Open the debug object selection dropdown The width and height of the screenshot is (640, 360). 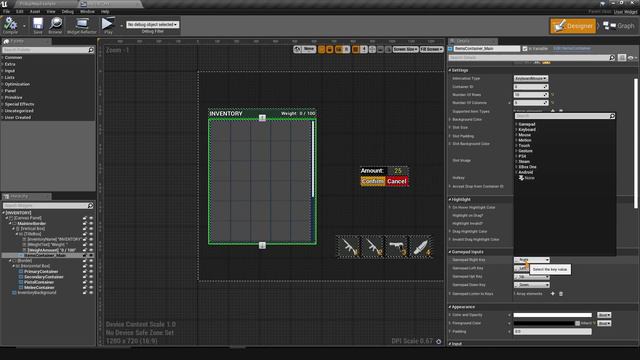pyautogui.click(x=152, y=24)
